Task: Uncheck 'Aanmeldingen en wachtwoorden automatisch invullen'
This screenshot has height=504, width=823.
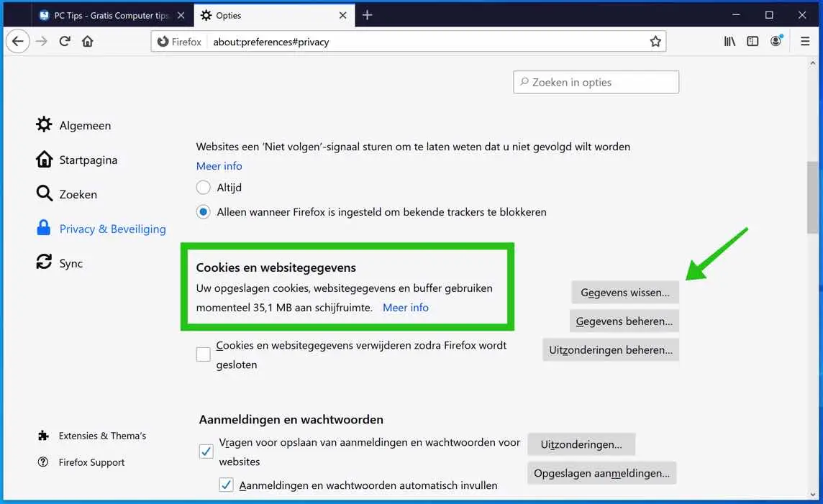Action: pos(226,485)
